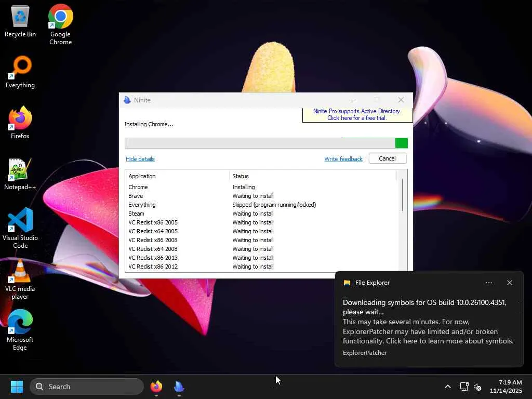Select the Visual Studio Code desktop shortcut
This screenshot has width=532, height=399.
pyautogui.click(x=20, y=228)
